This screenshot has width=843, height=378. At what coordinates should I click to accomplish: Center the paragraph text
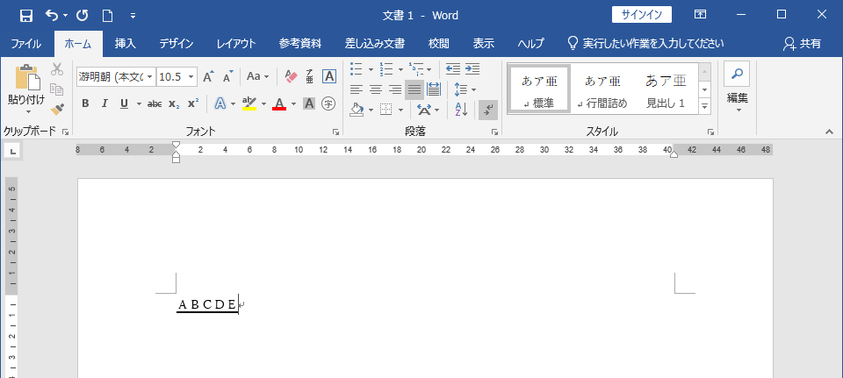(x=376, y=89)
